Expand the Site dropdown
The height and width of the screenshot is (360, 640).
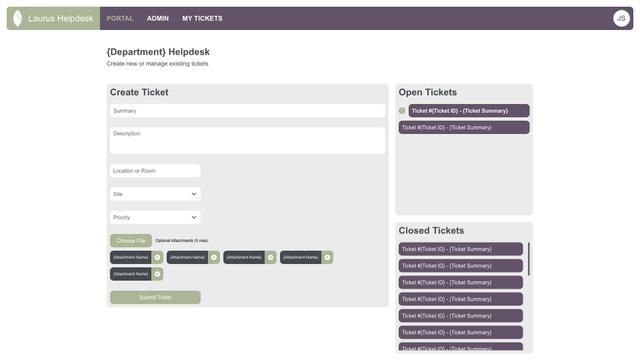155,194
